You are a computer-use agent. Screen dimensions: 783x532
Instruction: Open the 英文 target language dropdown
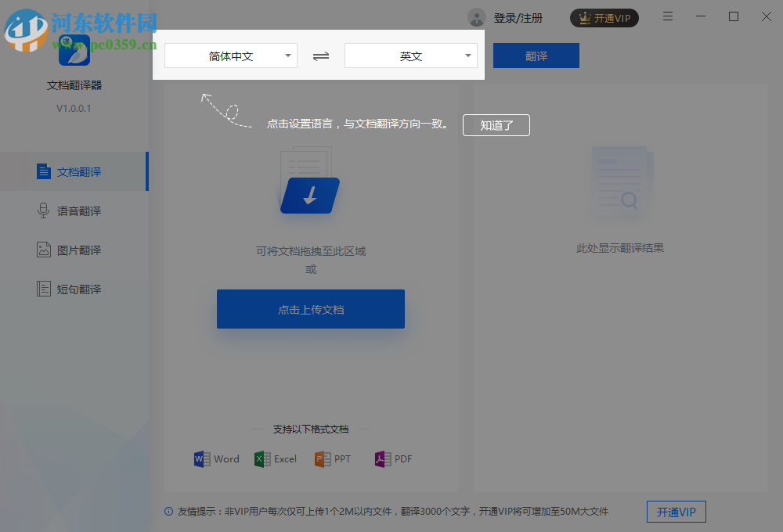pos(411,56)
